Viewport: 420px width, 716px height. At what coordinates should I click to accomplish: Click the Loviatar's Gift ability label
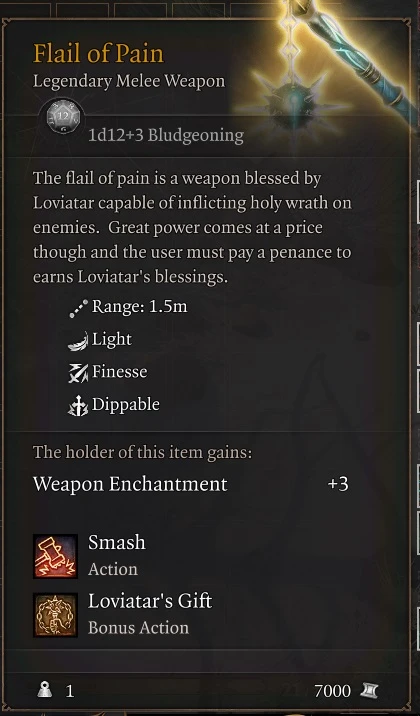pyautogui.click(x=150, y=601)
